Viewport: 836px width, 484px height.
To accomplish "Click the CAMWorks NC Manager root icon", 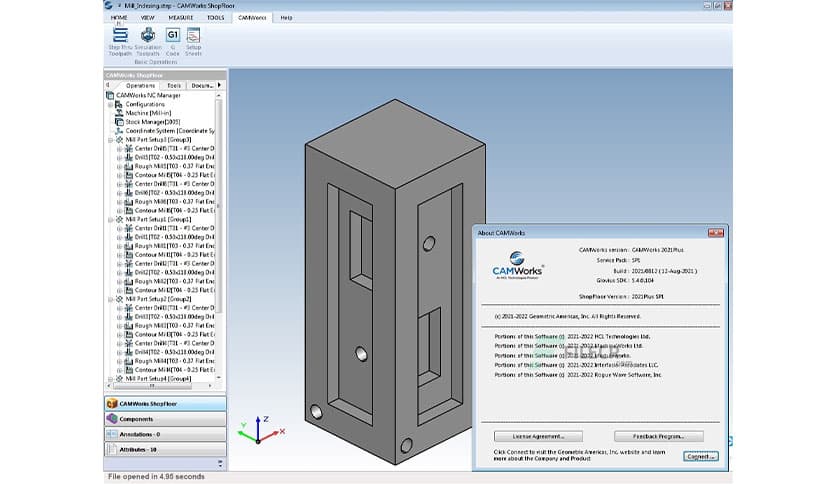I will pyautogui.click(x=110, y=95).
